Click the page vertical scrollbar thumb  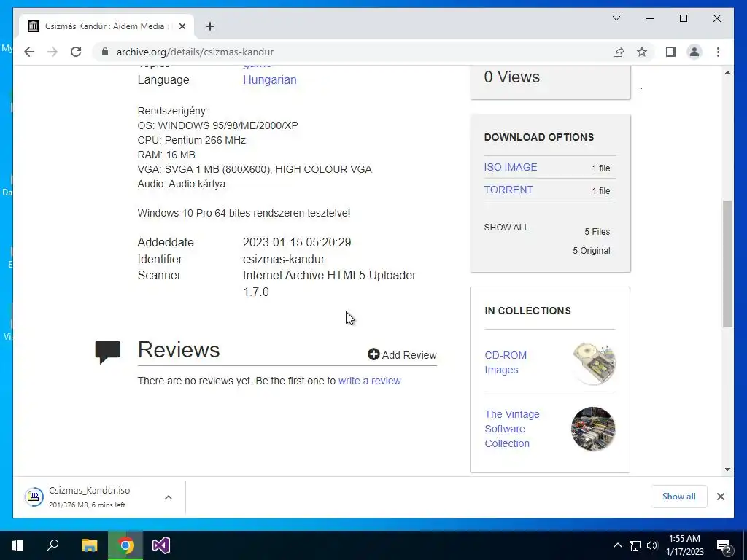point(727,264)
